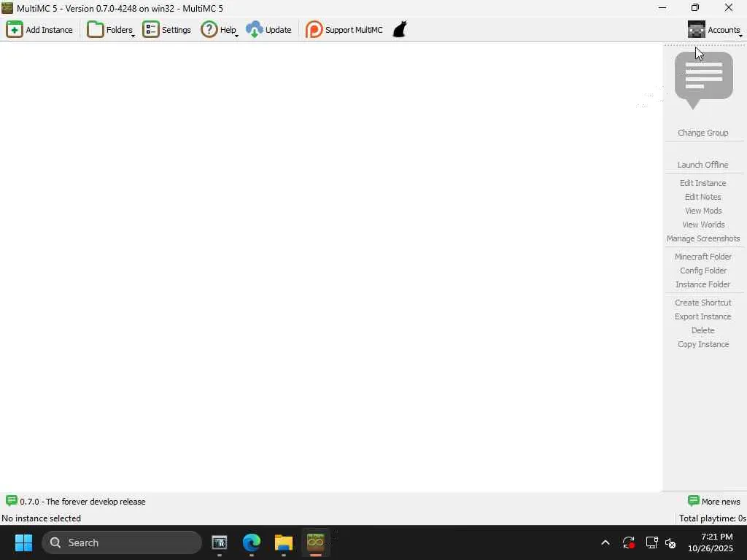Click the MultiMC title bar app icon
The width and height of the screenshot is (747, 560).
(x=7, y=8)
